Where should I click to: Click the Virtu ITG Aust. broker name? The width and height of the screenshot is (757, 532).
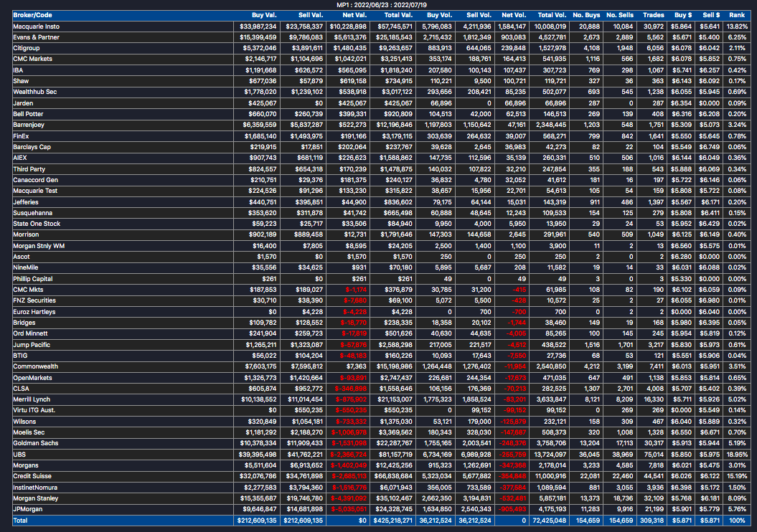point(34,410)
